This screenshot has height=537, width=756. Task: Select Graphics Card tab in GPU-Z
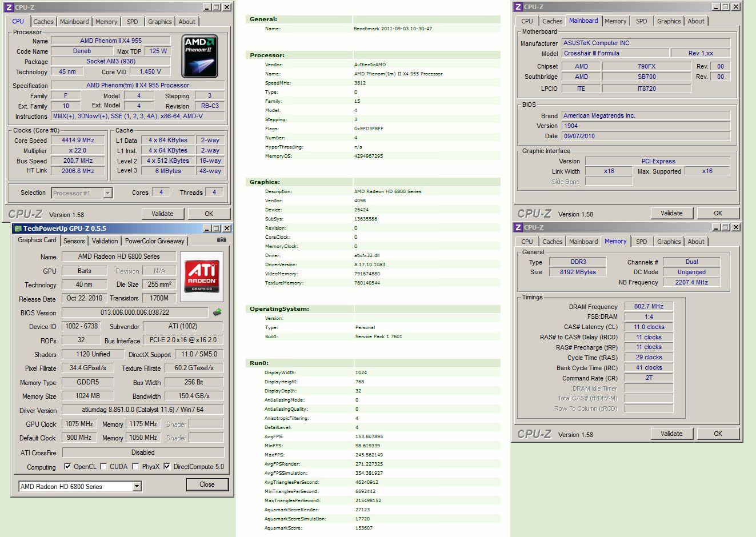point(37,240)
